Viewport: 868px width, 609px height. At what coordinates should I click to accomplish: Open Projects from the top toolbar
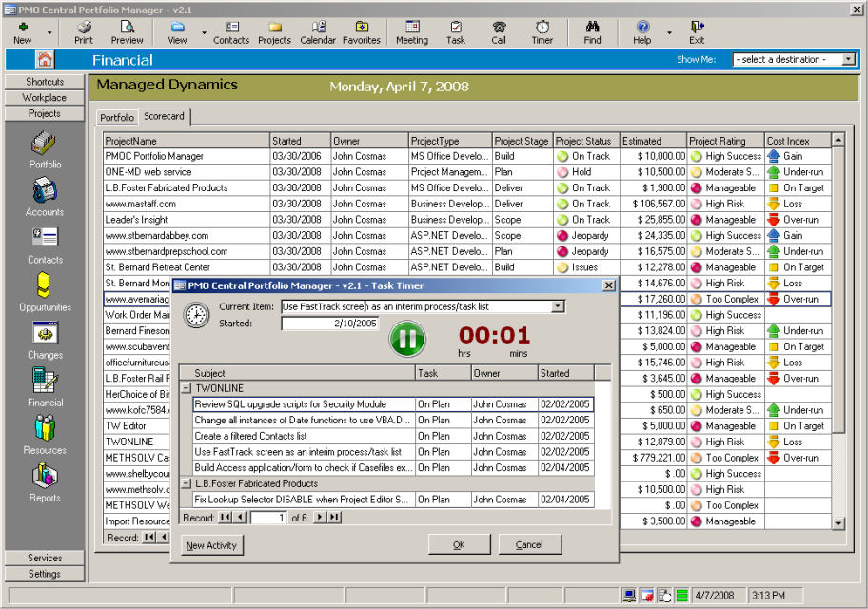[274, 32]
